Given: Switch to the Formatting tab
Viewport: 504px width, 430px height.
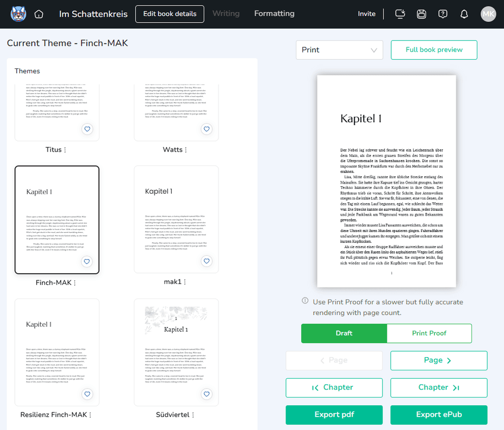Looking at the screenshot, I should pyautogui.click(x=274, y=13).
